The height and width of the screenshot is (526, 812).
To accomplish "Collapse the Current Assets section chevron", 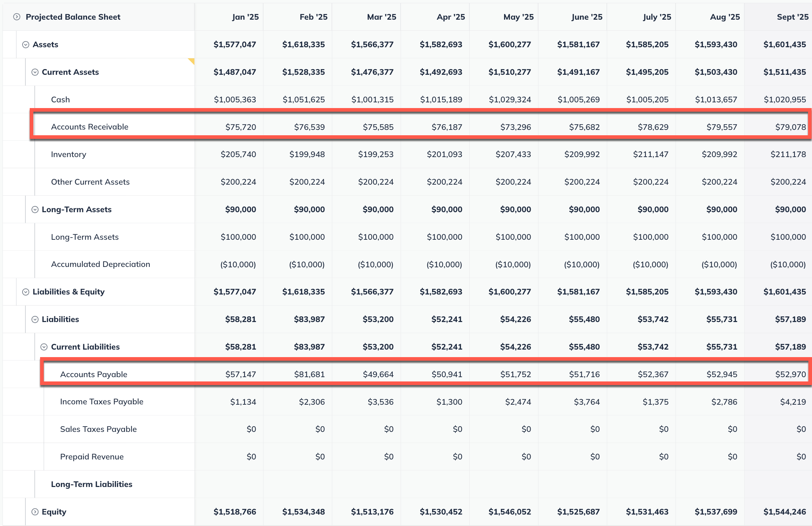I will point(35,72).
